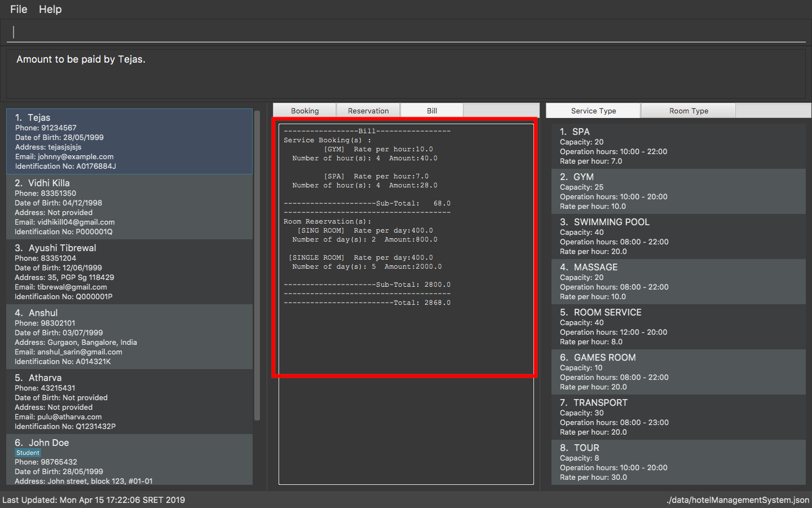Click the result message 'Amount to be paid by Tejas.'

pos(81,59)
